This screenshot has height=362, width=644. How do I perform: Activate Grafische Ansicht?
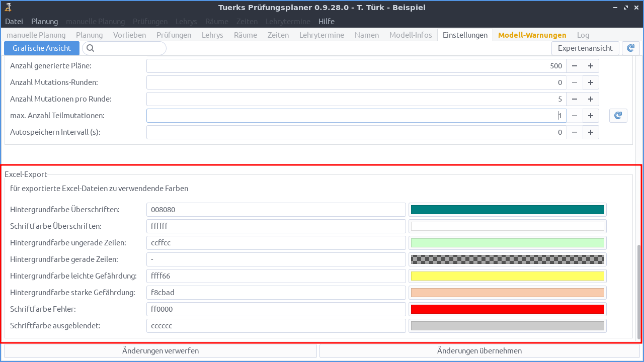pyautogui.click(x=41, y=48)
